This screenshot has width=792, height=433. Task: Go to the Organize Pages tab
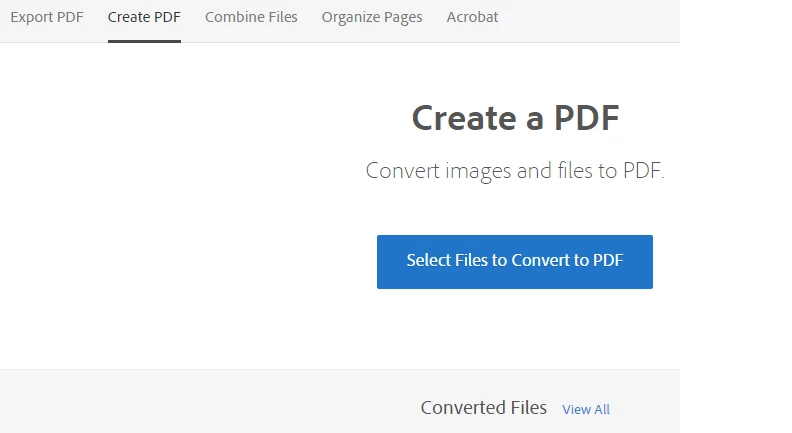pos(372,17)
